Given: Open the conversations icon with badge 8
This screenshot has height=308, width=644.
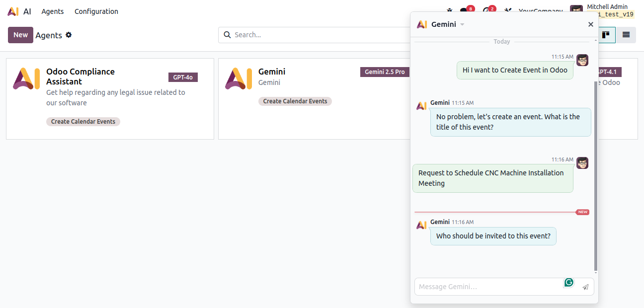Looking at the screenshot, I should (x=464, y=11).
